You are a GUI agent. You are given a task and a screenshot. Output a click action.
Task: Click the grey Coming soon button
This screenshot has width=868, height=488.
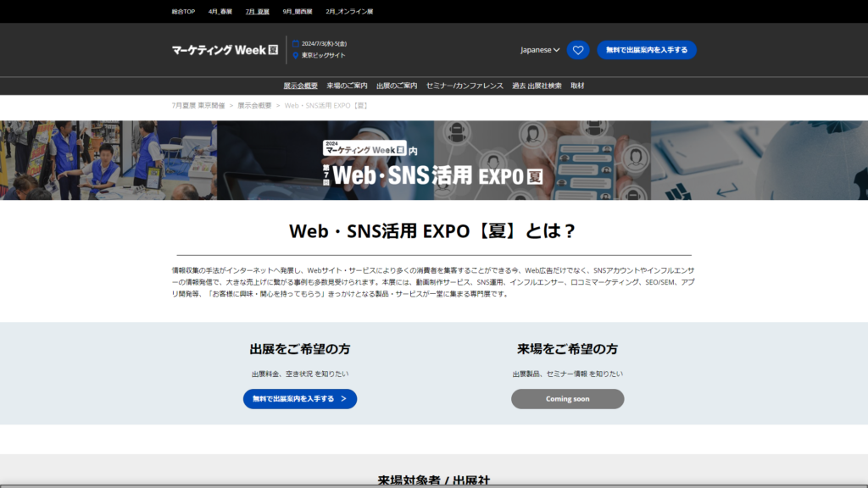click(567, 399)
